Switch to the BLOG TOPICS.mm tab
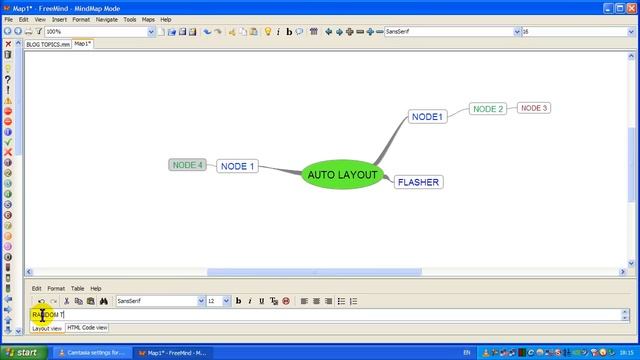 (48, 44)
